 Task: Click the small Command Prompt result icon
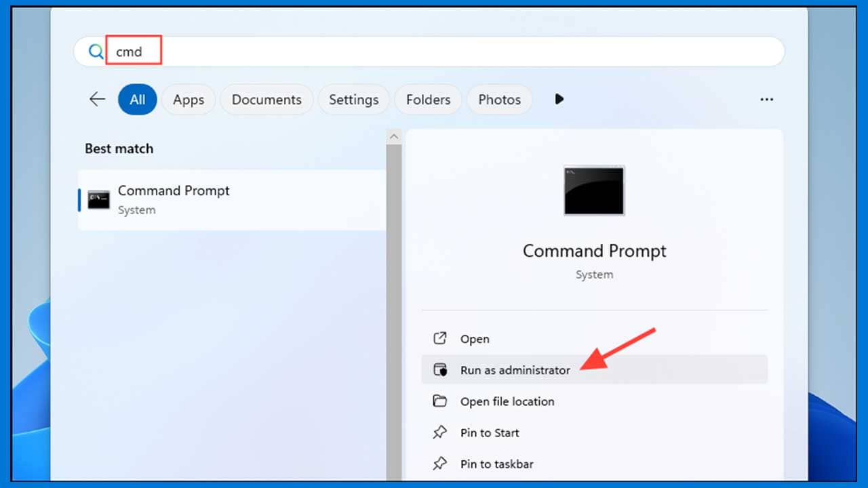(99, 200)
